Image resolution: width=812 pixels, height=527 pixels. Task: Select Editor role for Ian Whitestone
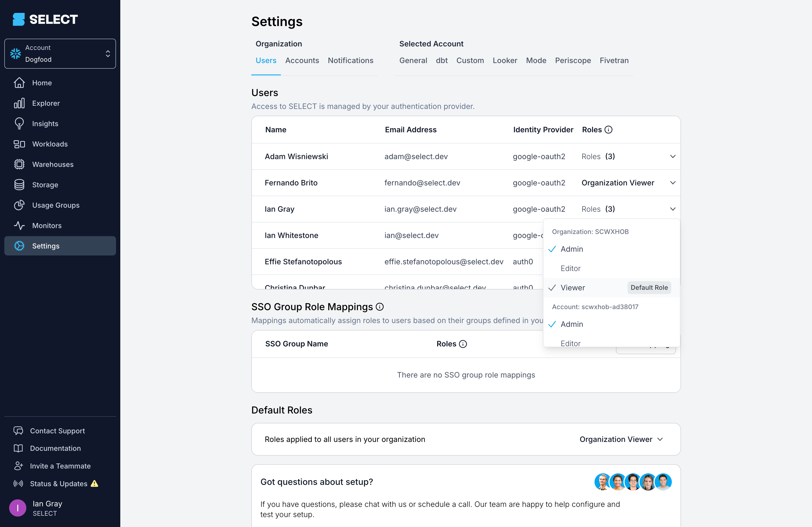(570, 268)
